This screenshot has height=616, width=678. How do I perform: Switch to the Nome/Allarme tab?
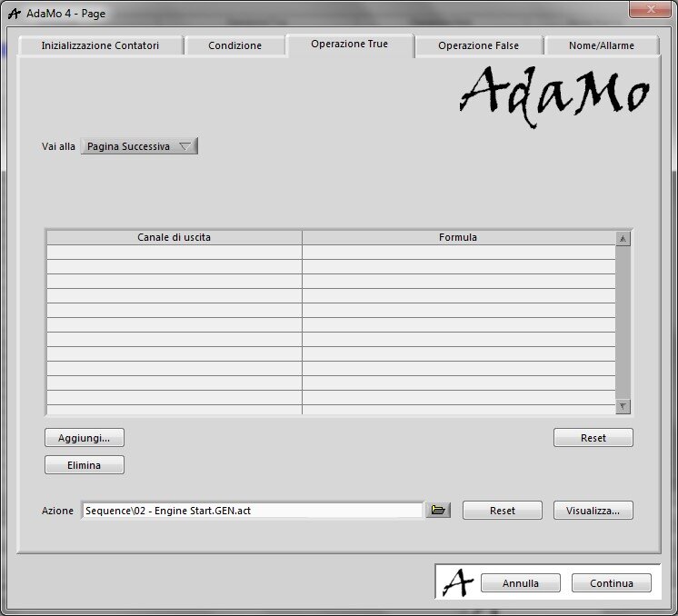pos(602,45)
